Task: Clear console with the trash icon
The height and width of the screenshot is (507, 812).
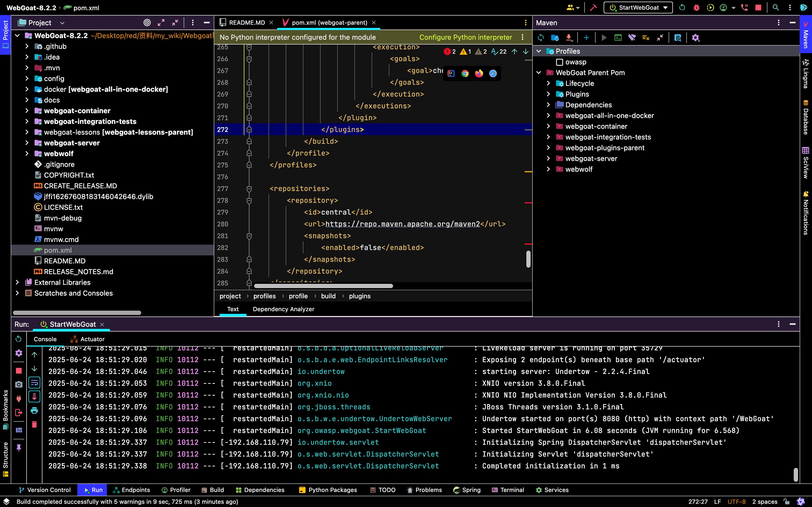Action: click(34, 424)
